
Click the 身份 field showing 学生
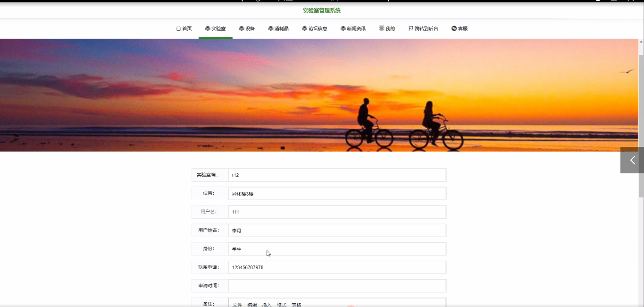[337, 249]
